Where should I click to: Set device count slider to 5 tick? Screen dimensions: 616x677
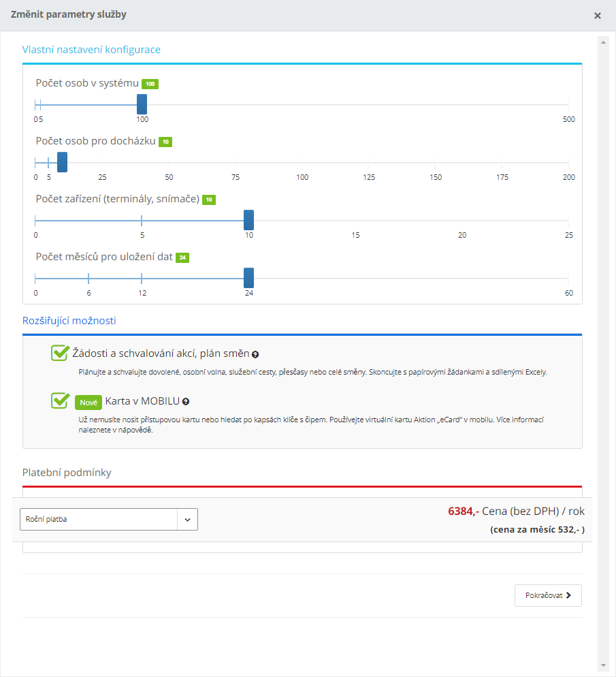pos(142,221)
